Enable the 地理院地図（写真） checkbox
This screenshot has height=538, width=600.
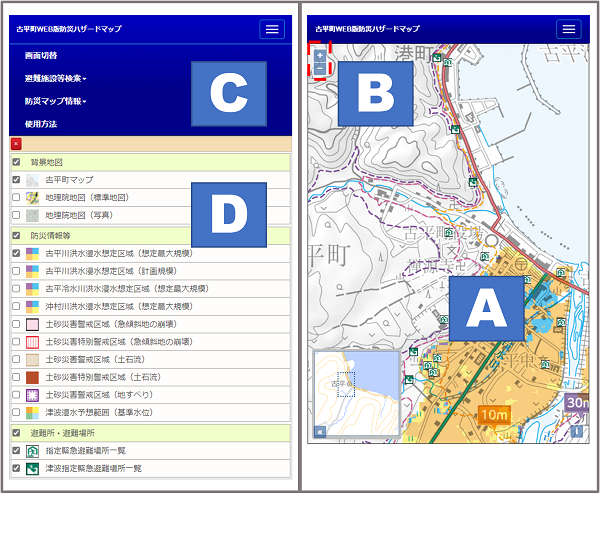pyautogui.click(x=16, y=215)
